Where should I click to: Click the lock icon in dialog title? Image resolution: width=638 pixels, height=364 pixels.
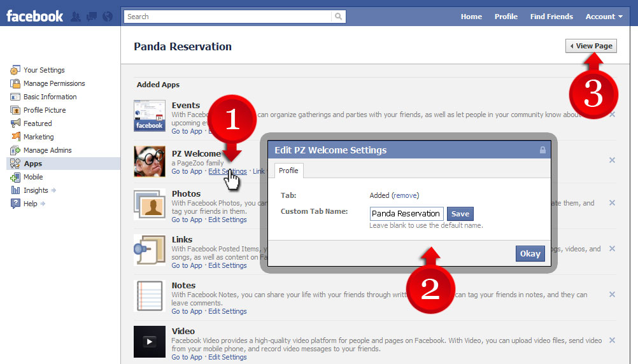542,150
